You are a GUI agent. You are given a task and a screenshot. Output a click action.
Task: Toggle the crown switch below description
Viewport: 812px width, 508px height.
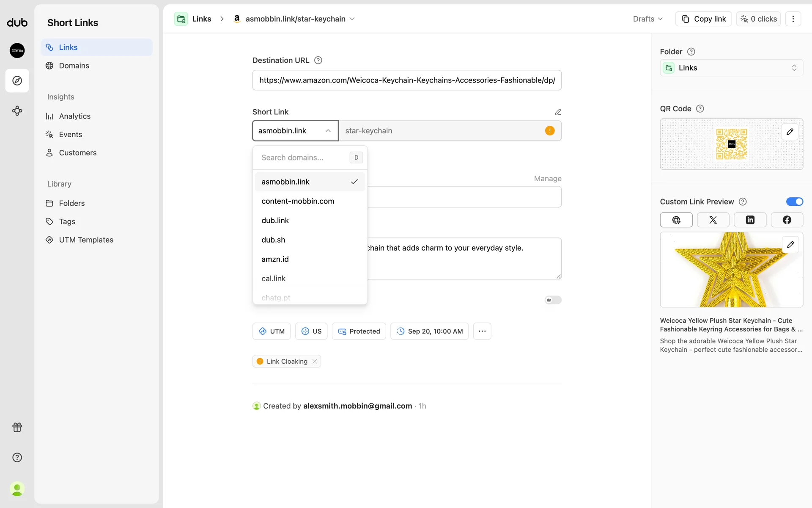click(553, 300)
